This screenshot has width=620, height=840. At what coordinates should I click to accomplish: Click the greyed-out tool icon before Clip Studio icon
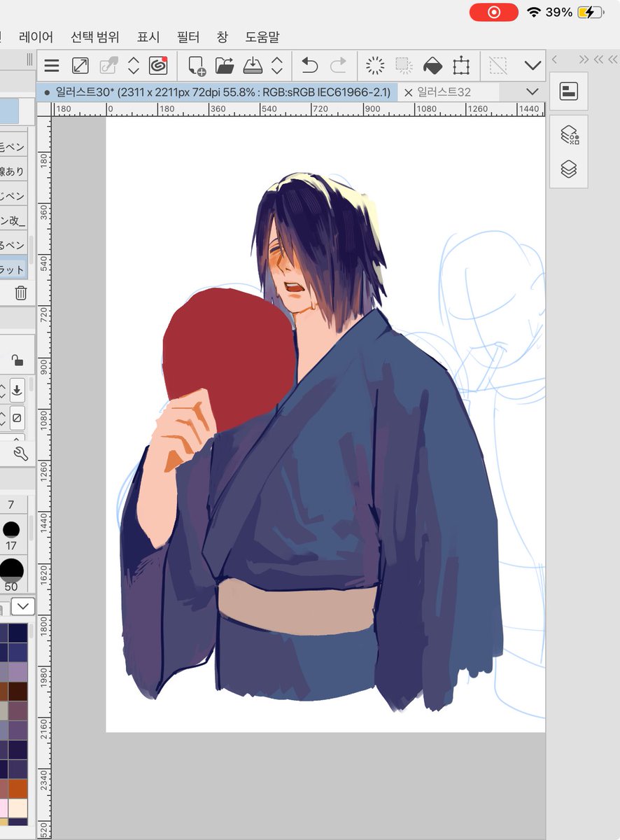(x=108, y=66)
